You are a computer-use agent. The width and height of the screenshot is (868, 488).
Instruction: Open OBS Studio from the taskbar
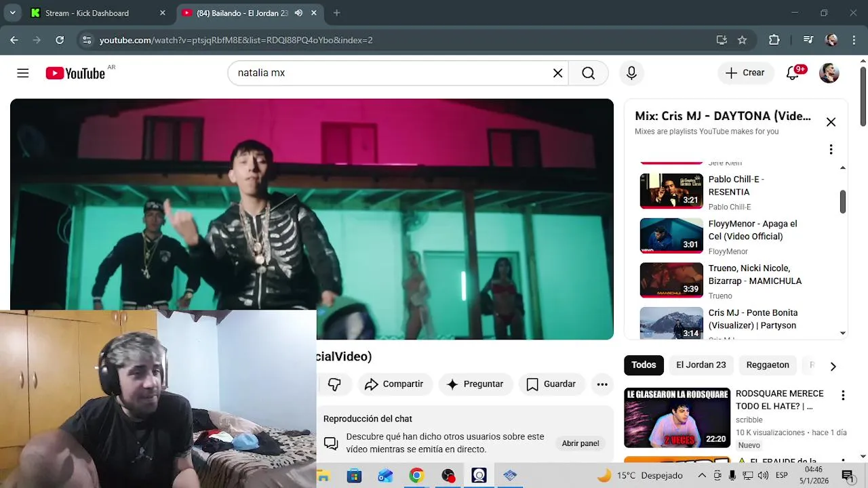click(x=448, y=476)
